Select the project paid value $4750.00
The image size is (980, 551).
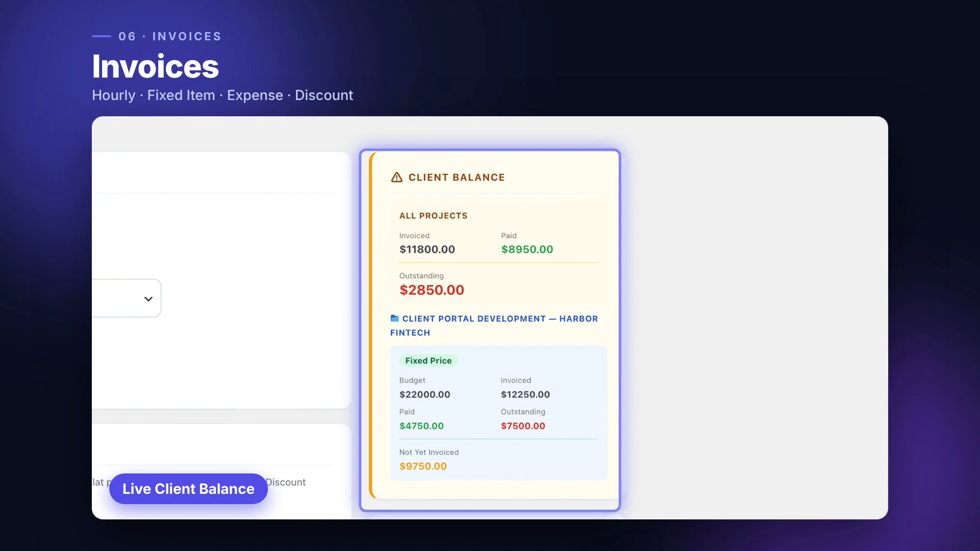point(422,426)
